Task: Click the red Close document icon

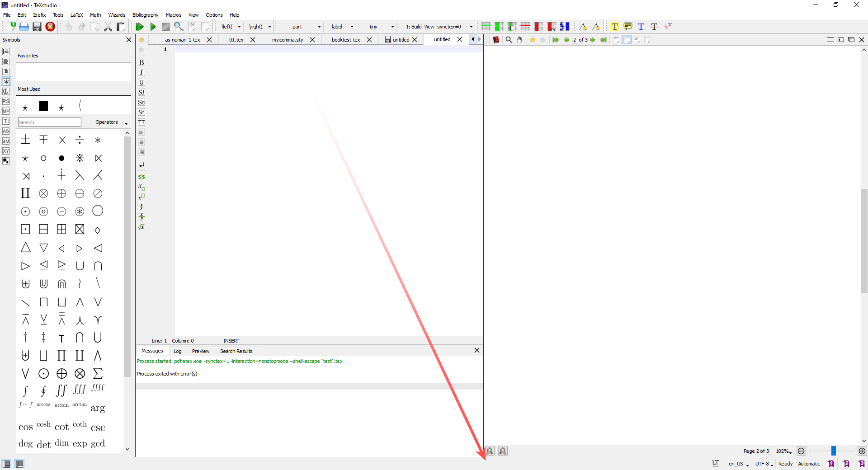Action: [50, 27]
